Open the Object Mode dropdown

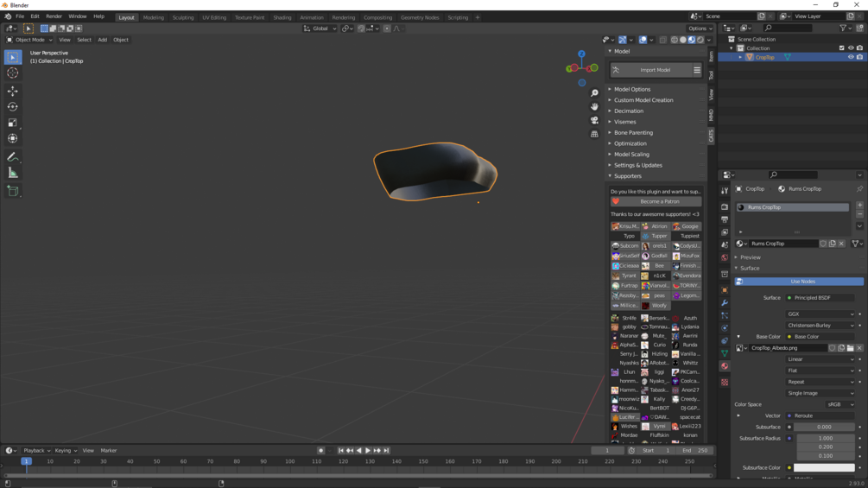29,40
